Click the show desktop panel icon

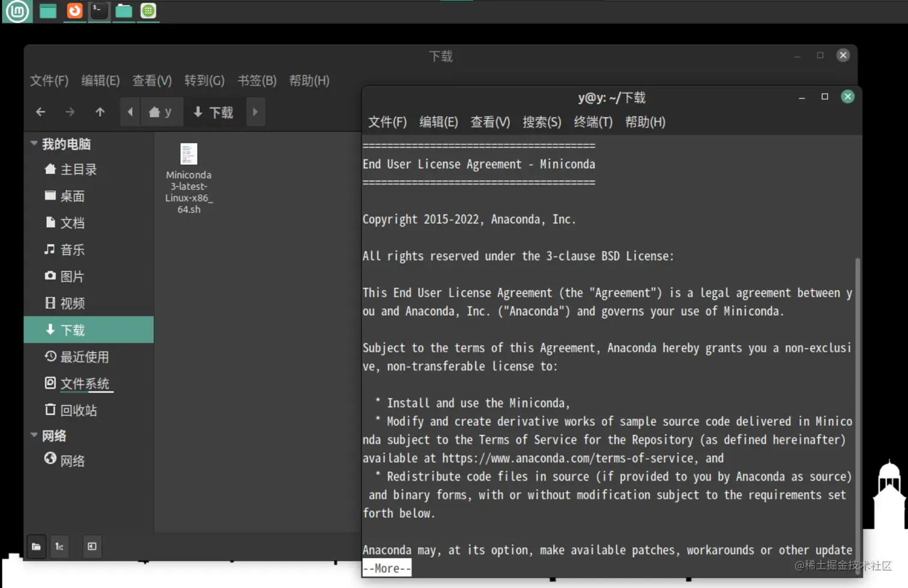pyautogui.click(x=48, y=11)
